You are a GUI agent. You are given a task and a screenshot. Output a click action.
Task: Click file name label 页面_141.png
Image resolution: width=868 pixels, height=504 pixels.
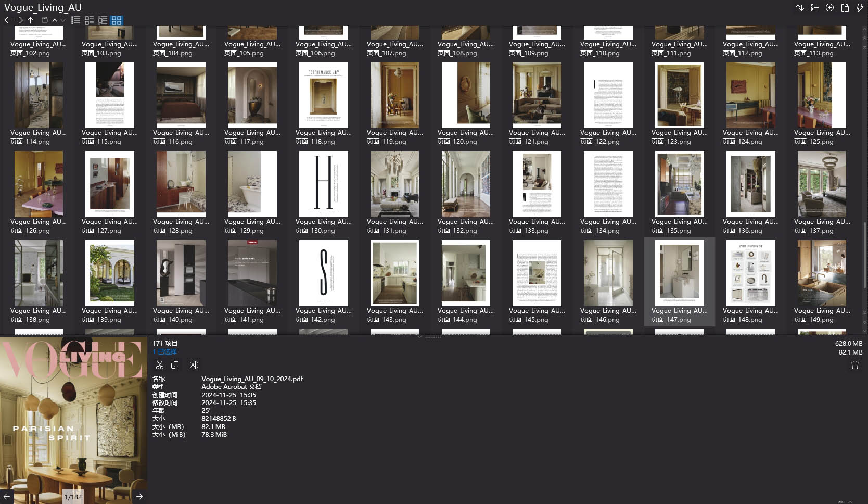click(x=252, y=315)
